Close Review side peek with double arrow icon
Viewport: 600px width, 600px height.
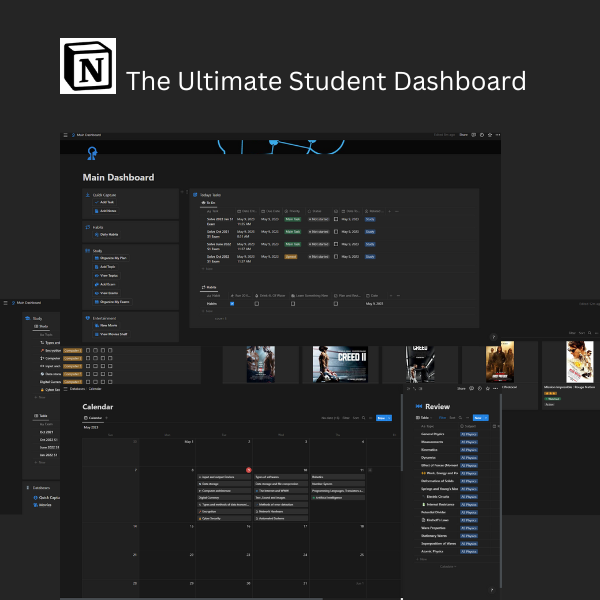coord(408,388)
